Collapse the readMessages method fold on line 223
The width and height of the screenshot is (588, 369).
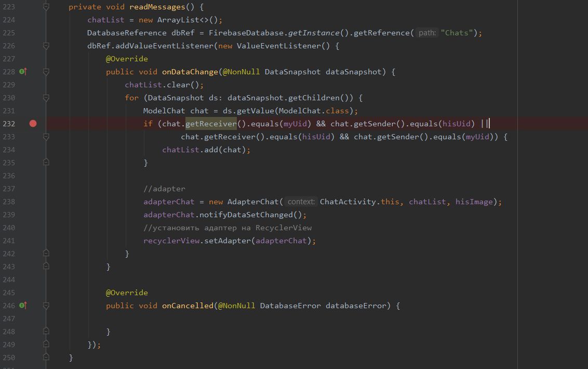[46, 7]
